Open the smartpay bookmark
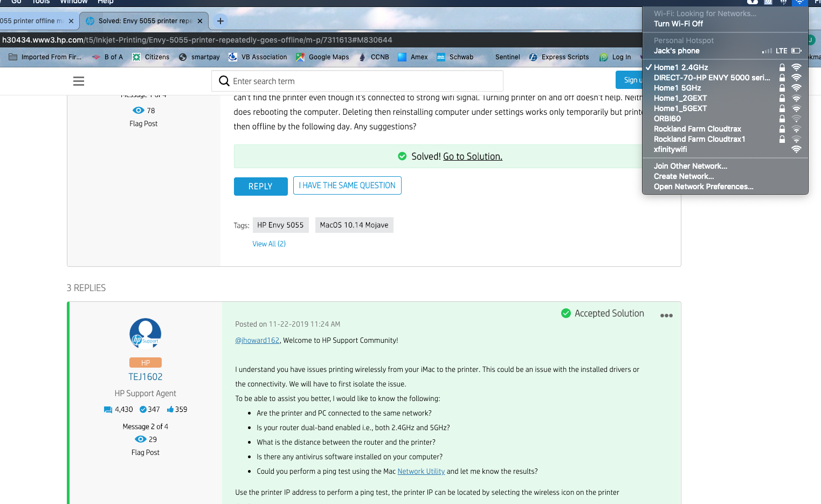Screen dimensions: 821x504 click(199, 57)
